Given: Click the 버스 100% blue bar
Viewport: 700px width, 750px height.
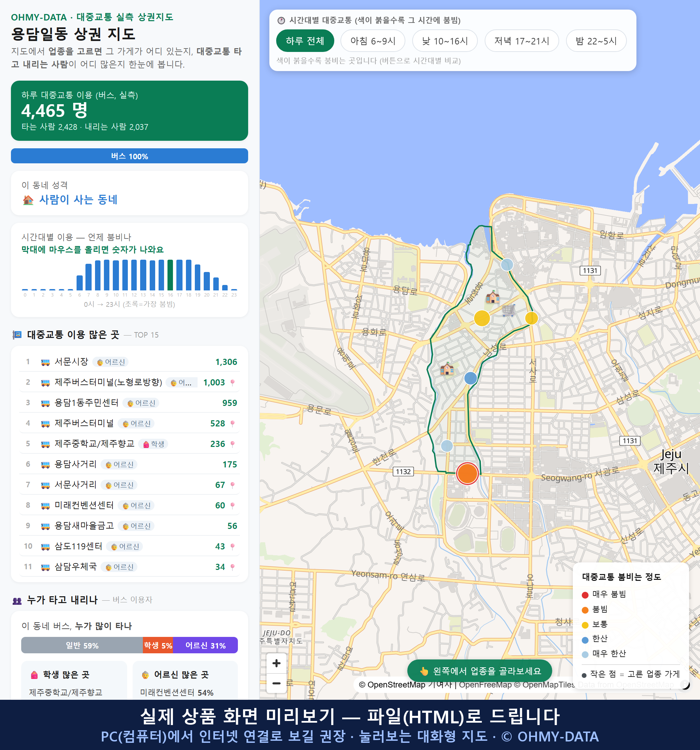Looking at the screenshot, I should (x=130, y=156).
